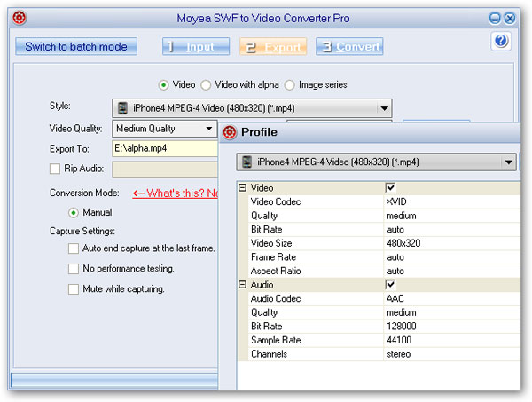
Task: Collapse the Video section in Profile
Action: pos(242,187)
